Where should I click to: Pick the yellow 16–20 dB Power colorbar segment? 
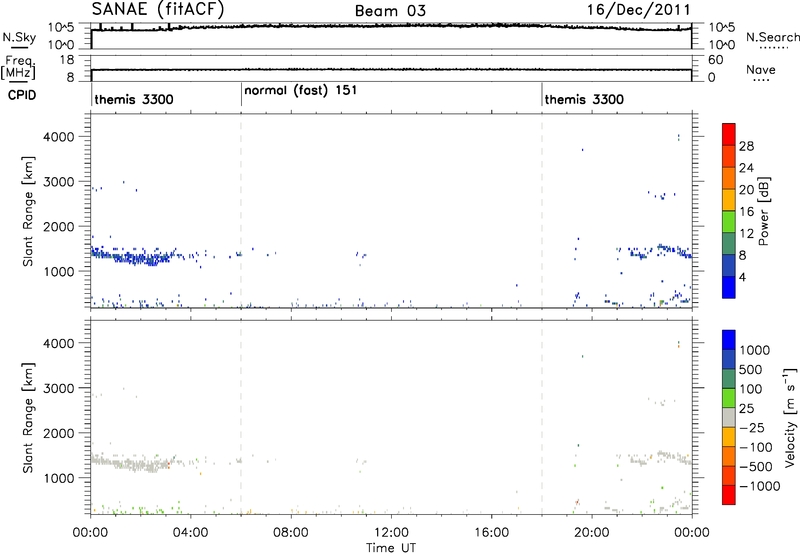coord(729,200)
